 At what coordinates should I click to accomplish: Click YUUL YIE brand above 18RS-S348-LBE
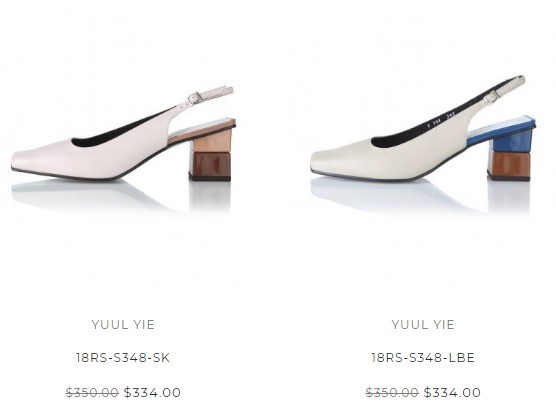pyautogui.click(x=423, y=325)
